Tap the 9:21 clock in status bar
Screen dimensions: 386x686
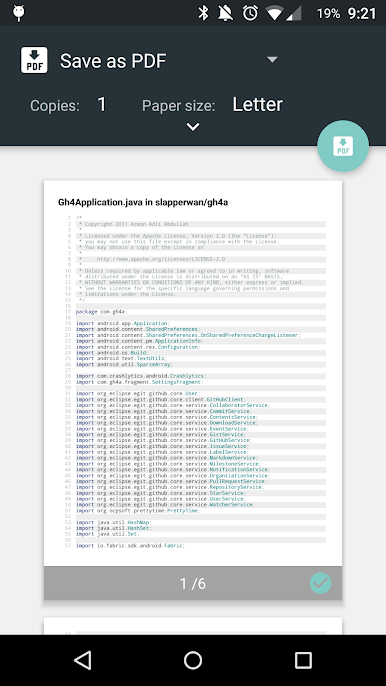pos(362,14)
